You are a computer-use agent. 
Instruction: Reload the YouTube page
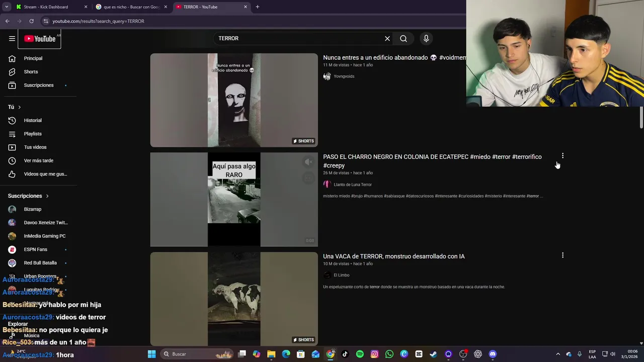tap(31, 21)
